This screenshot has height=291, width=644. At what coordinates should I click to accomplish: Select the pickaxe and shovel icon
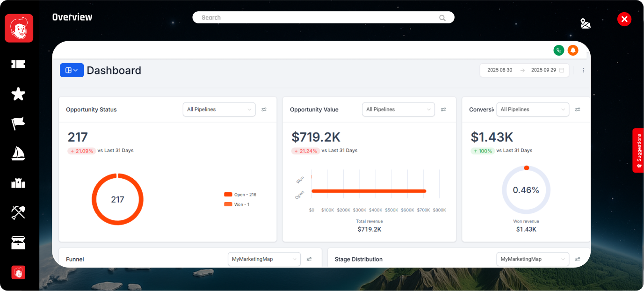(x=18, y=212)
